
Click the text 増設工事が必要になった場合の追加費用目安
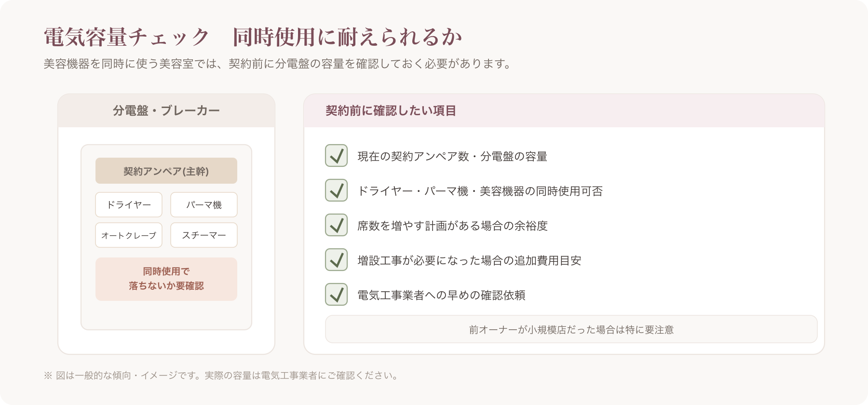click(x=469, y=260)
